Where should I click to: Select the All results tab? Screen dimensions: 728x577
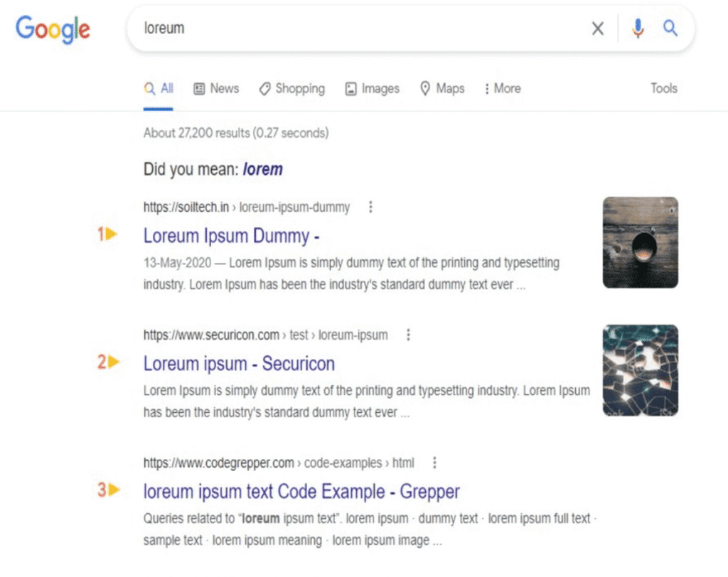coord(159,89)
